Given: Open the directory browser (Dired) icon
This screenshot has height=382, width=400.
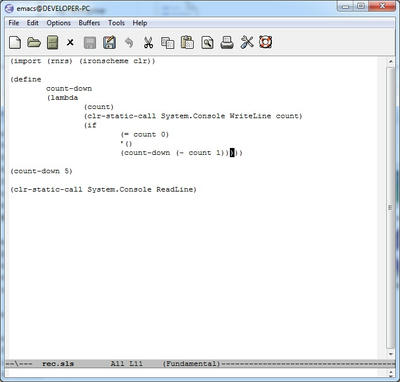Looking at the screenshot, I should pyautogui.click(x=52, y=43).
